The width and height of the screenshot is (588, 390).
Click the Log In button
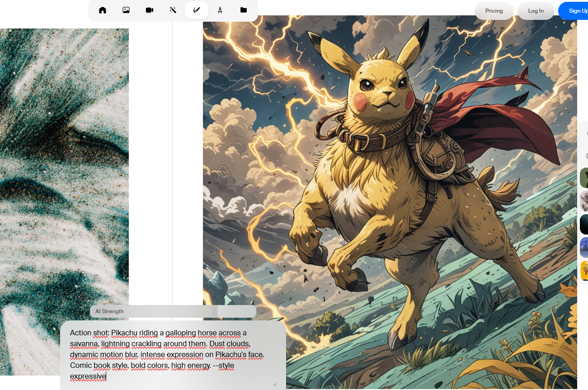[x=536, y=11]
